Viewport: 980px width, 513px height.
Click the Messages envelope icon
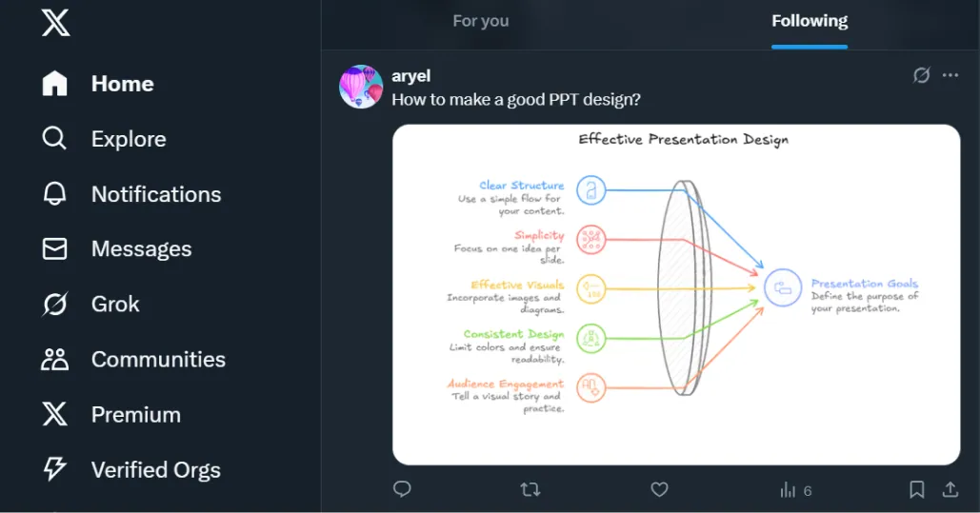point(55,249)
